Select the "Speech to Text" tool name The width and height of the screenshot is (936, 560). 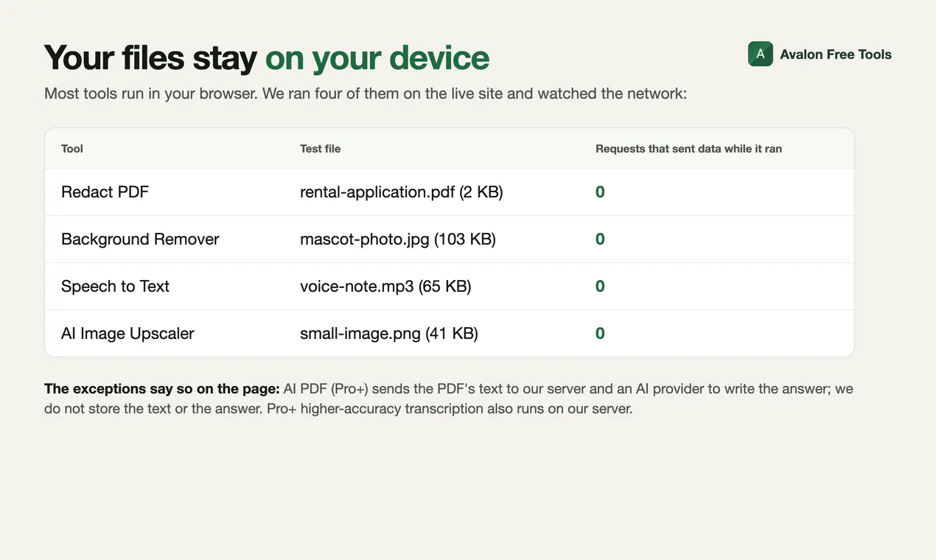(x=116, y=287)
